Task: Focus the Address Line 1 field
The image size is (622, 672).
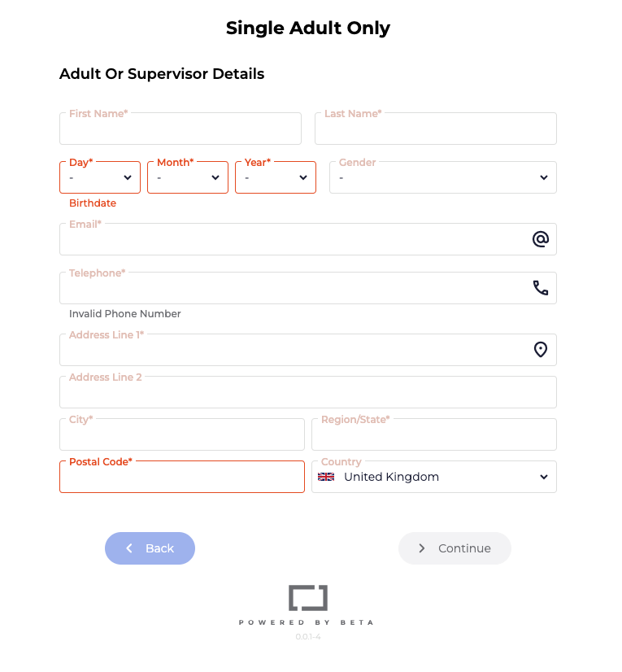Action: tap(293, 351)
